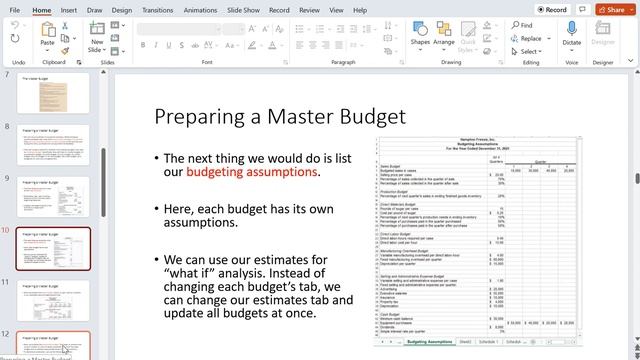Image resolution: width=640 pixels, height=360 pixels.
Task: Toggle Strikethrough formatting
Action: click(x=195, y=45)
